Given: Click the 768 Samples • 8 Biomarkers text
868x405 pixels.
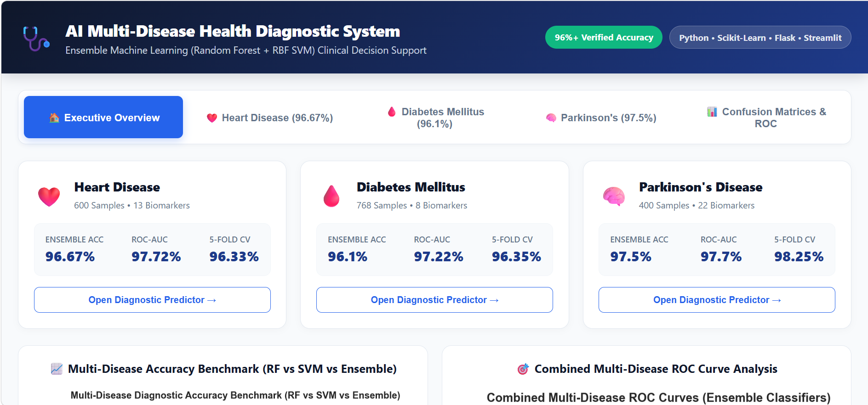Looking at the screenshot, I should [412, 205].
